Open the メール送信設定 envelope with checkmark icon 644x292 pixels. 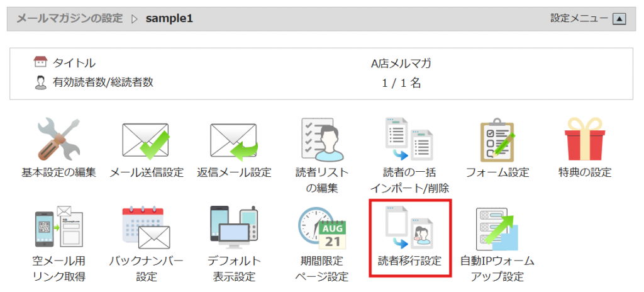coord(146,141)
